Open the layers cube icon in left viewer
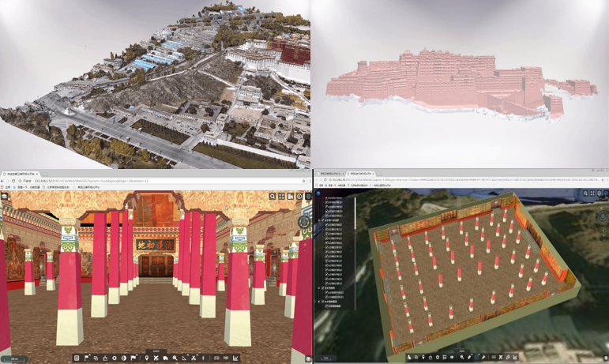Image resolution: width=609 pixels, height=364 pixels. pos(5,197)
